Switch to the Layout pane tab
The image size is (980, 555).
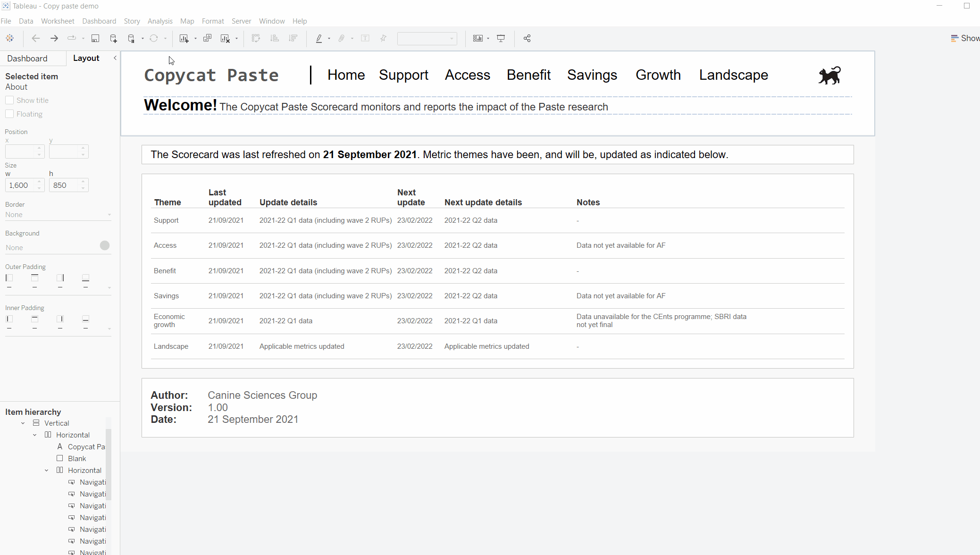(x=86, y=58)
